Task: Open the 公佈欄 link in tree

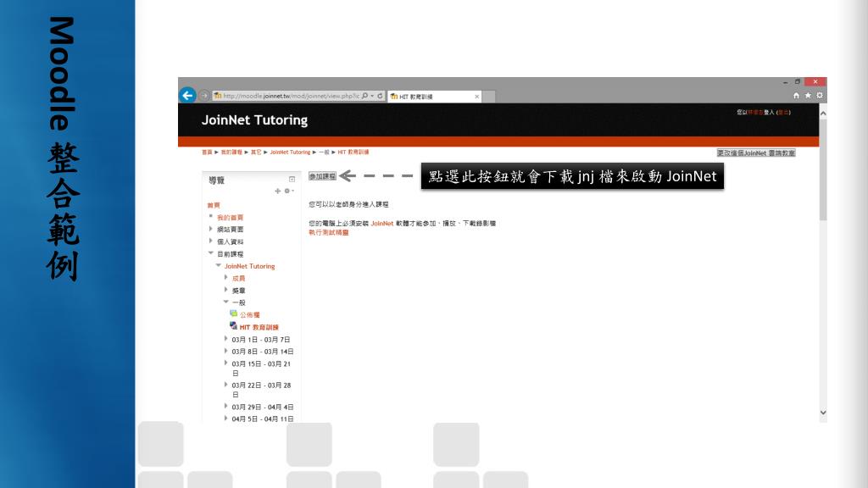Action: (x=250, y=315)
